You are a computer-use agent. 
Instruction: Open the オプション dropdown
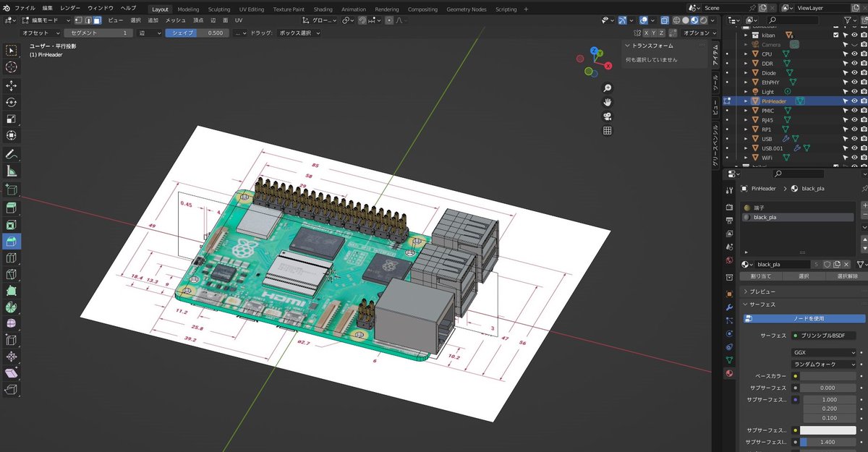(x=699, y=33)
